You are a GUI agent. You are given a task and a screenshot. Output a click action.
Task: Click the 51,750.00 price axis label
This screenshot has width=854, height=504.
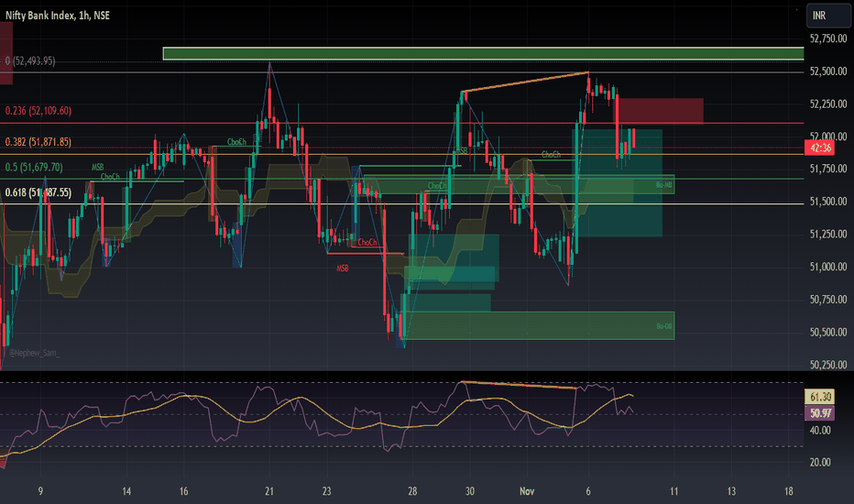[827, 169]
